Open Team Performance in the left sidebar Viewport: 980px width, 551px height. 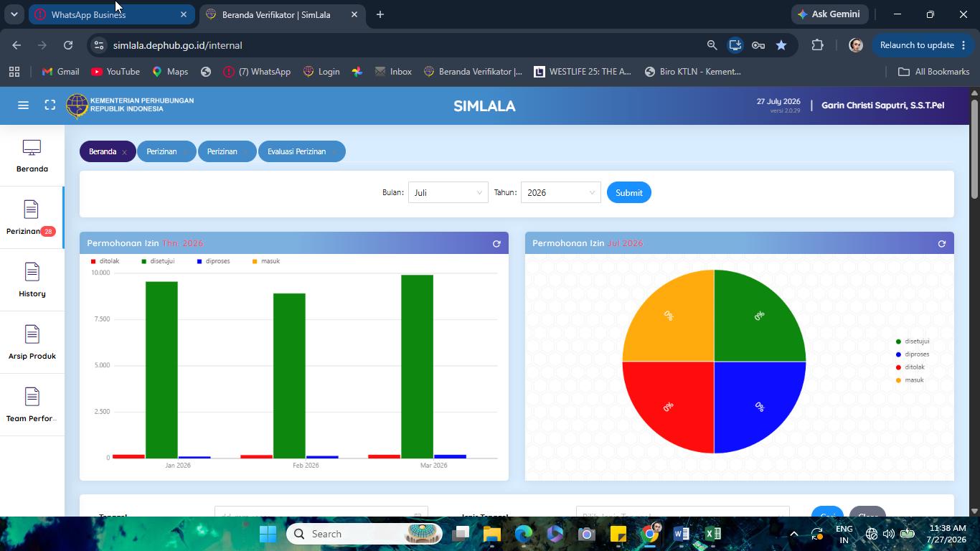pyautogui.click(x=32, y=405)
